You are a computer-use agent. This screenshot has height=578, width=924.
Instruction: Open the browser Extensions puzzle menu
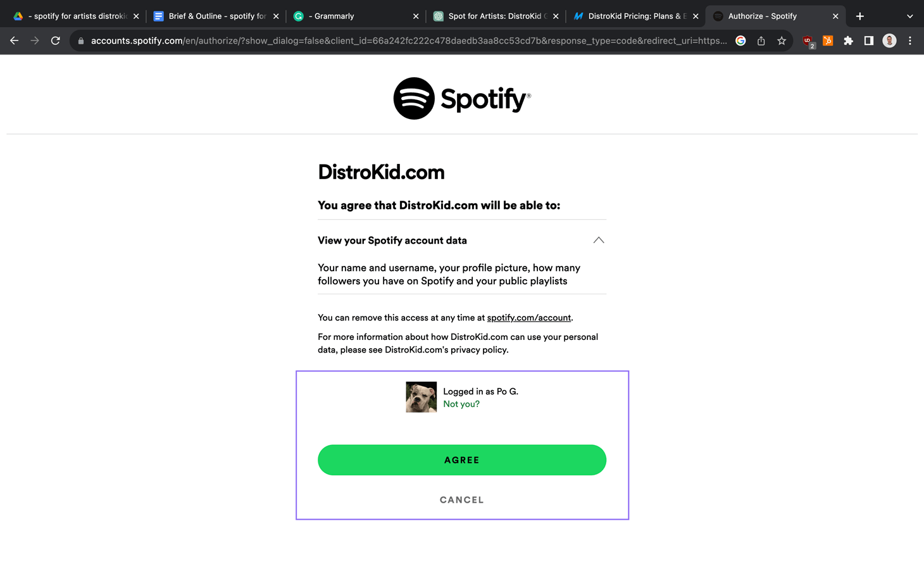click(x=848, y=41)
